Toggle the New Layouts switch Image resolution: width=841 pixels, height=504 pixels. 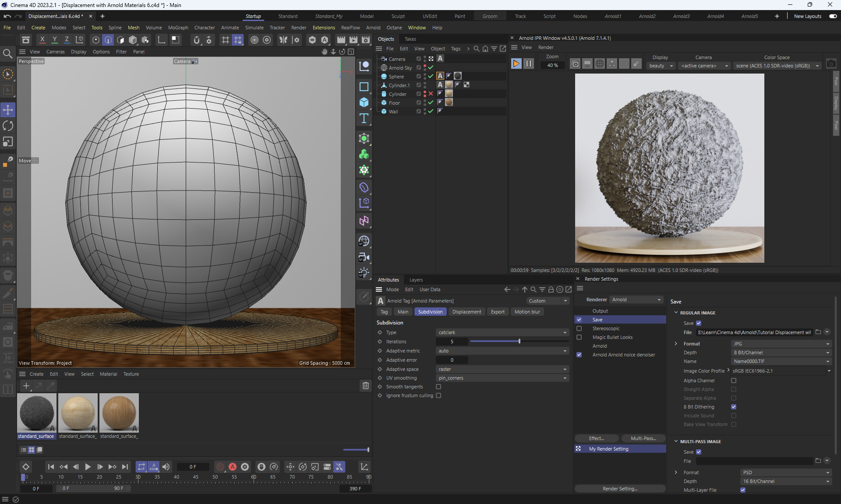tap(833, 16)
